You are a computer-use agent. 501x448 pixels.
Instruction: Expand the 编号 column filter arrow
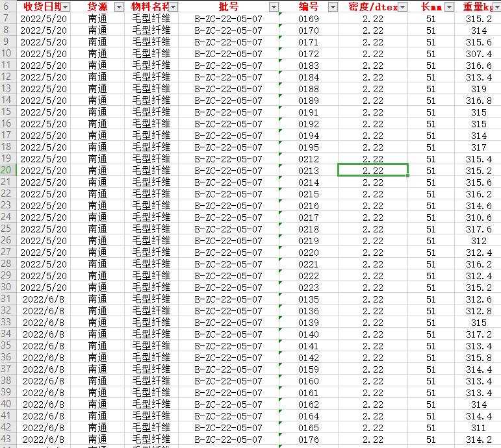click(x=333, y=7)
